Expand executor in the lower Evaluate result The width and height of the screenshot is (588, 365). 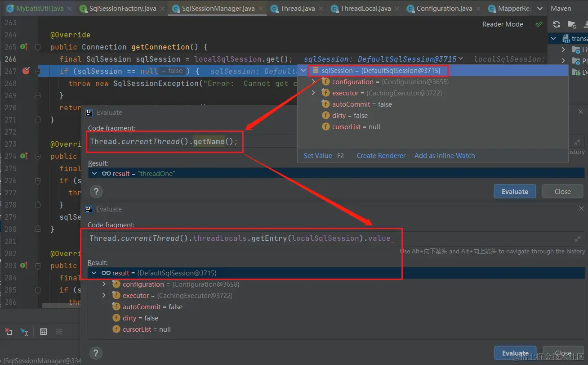click(104, 295)
